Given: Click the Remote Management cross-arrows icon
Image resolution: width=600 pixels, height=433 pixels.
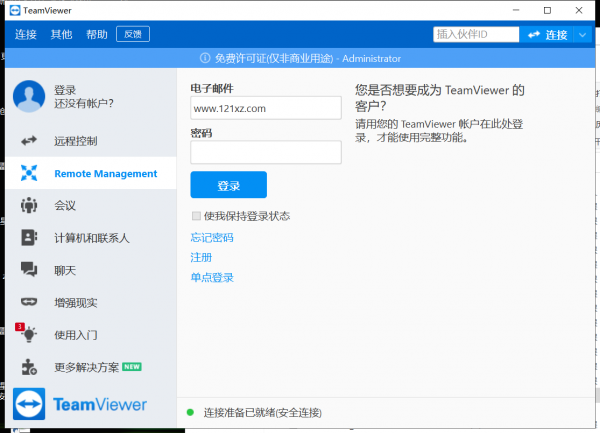Looking at the screenshot, I should (29, 173).
